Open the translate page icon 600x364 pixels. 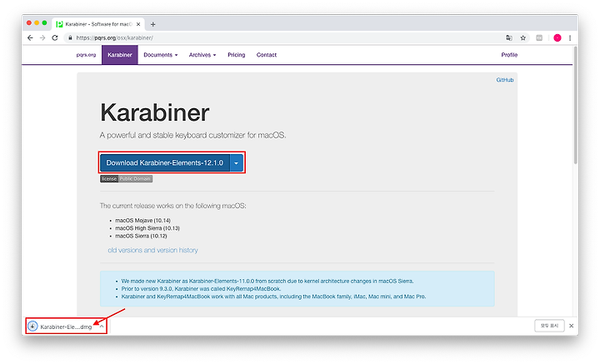[x=509, y=37]
